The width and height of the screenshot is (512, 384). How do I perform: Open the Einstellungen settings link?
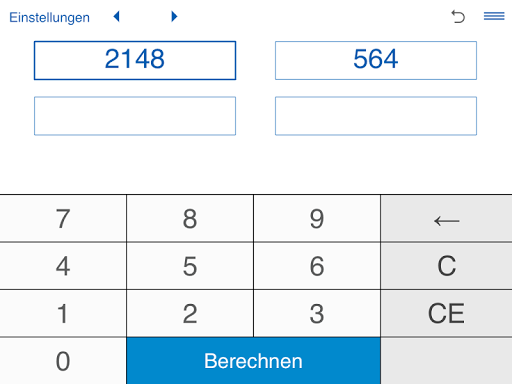pyautogui.click(x=49, y=17)
